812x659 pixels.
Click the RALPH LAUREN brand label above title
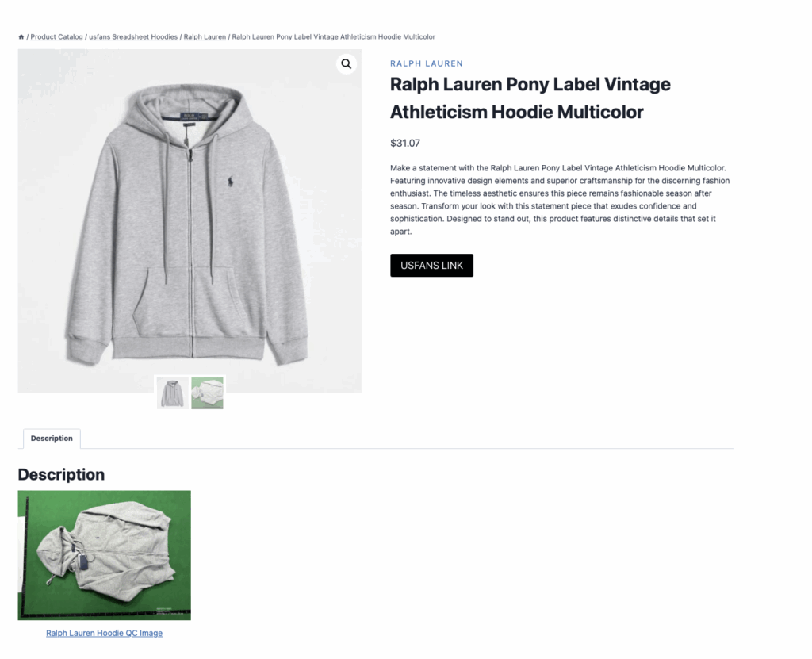(x=427, y=63)
